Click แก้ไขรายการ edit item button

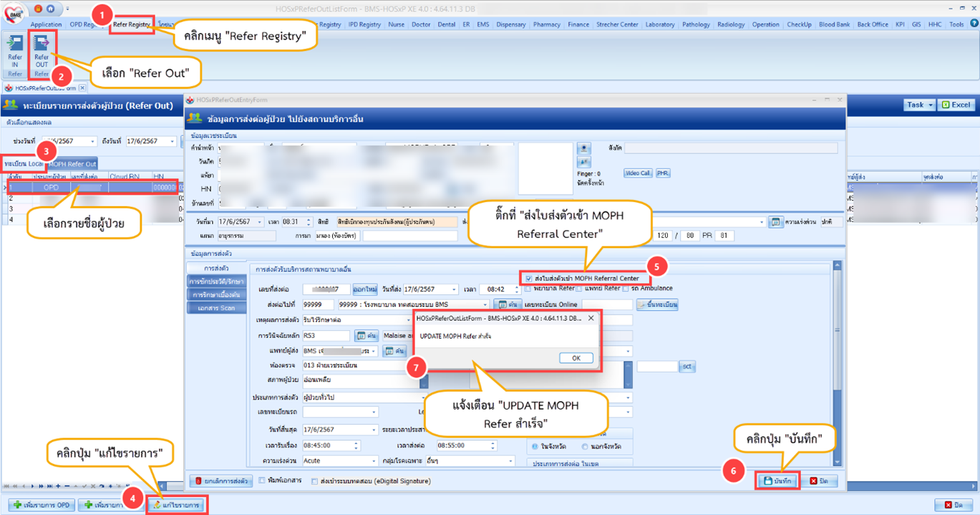click(x=176, y=506)
